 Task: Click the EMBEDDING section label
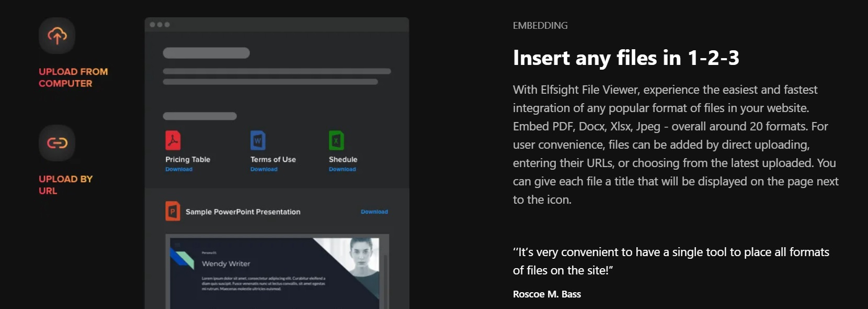coord(540,25)
